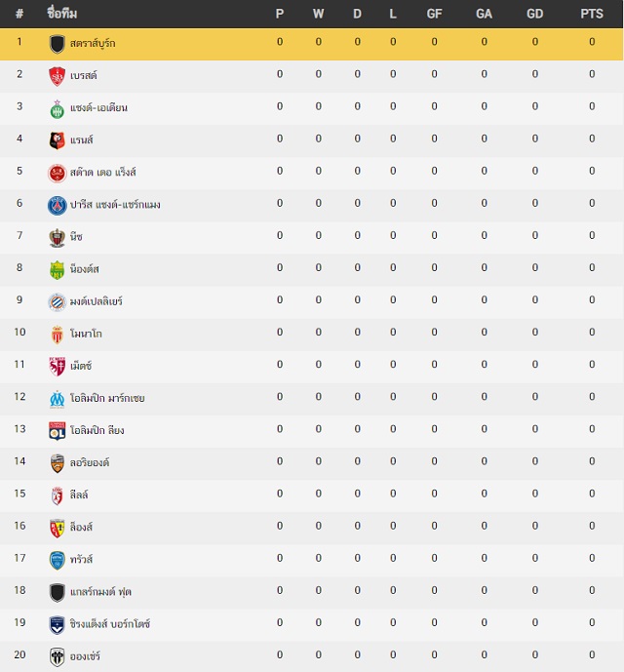Click the PTS column header
Screen dimensions: 624x672
592,14
